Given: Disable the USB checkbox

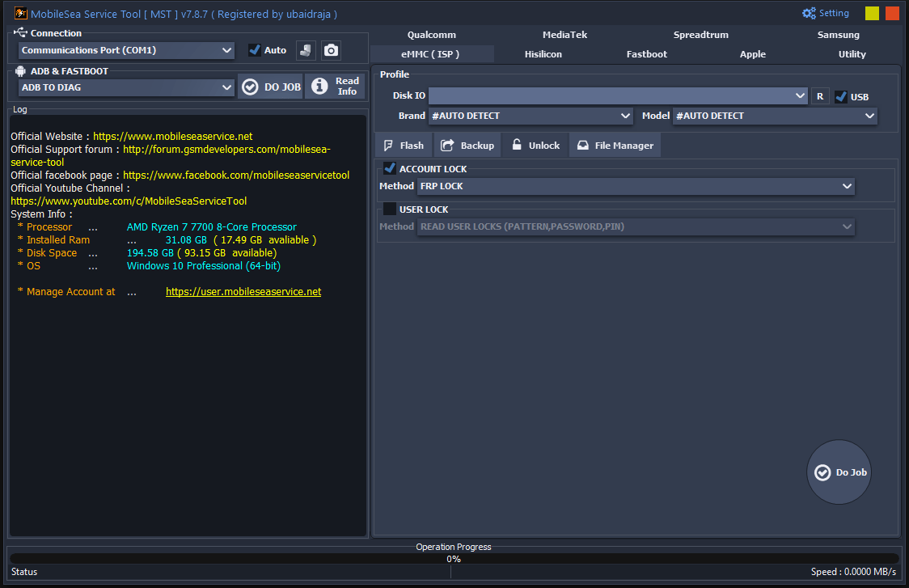Looking at the screenshot, I should pyautogui.click(x=841, y=95).
